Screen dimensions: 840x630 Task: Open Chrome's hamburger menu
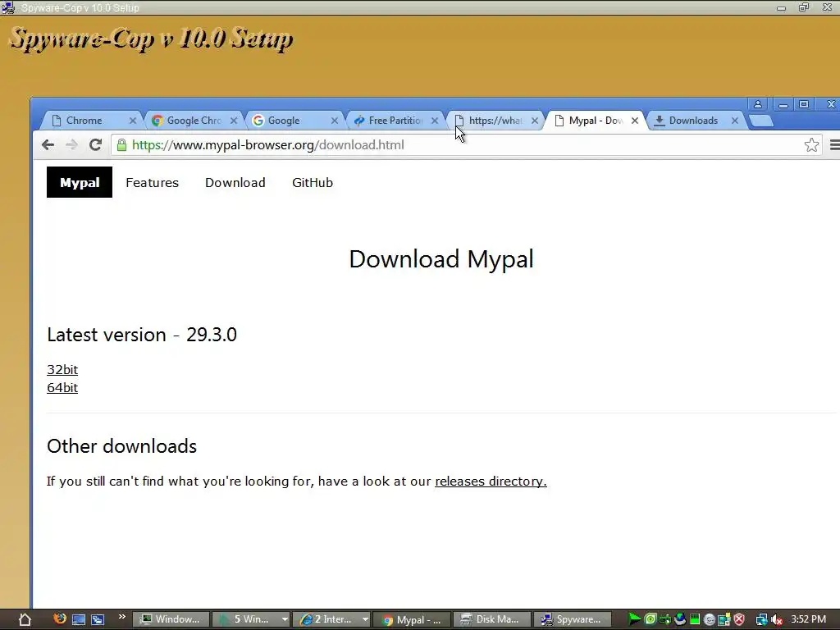tap(834, 144)
